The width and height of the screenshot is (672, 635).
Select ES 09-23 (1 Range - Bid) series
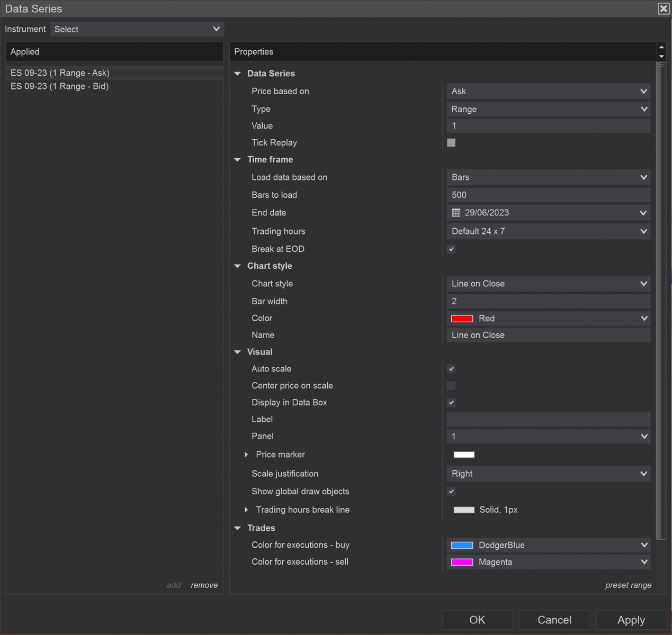tap(60, 86)
